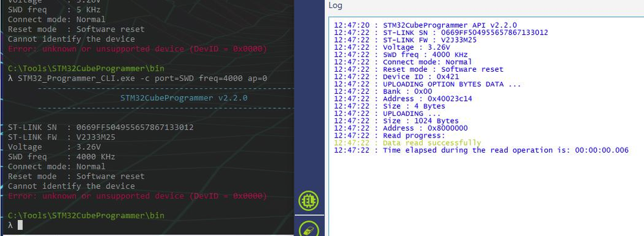
Task: Click log entry Address : 0x8000000
Action: click(401, 128)
